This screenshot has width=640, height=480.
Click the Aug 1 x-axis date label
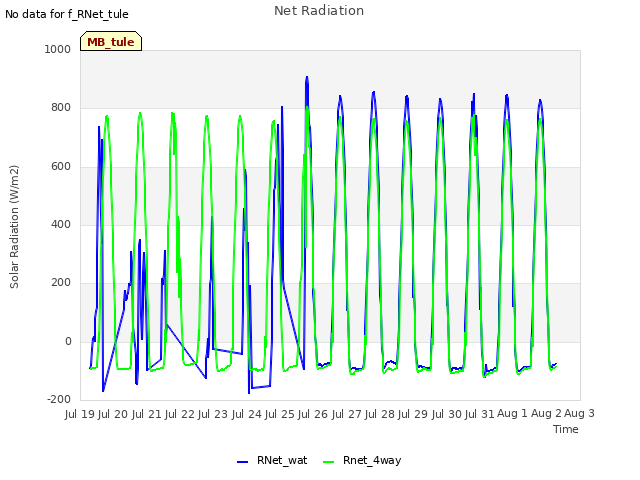click(x=512, y=414)
